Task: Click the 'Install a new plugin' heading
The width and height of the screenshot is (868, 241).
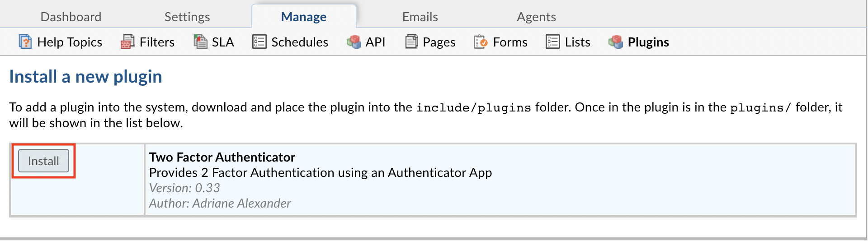Action: tap(85, 77)
